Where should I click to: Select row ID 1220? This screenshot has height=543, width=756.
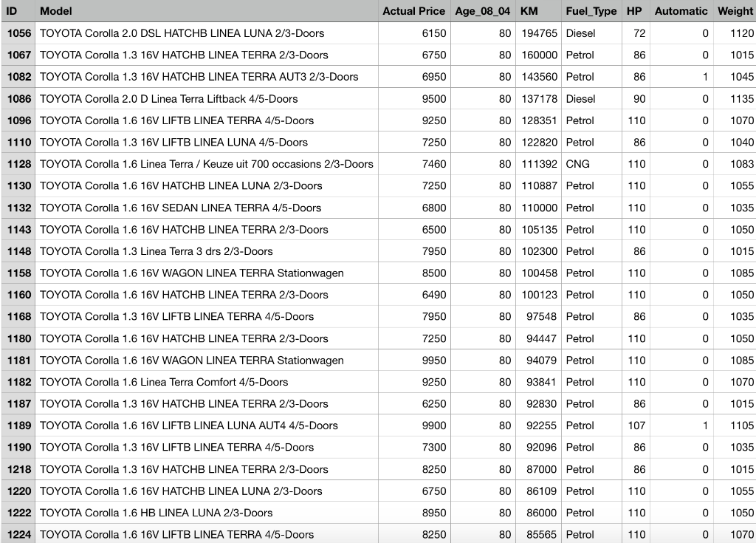(18, 491)
